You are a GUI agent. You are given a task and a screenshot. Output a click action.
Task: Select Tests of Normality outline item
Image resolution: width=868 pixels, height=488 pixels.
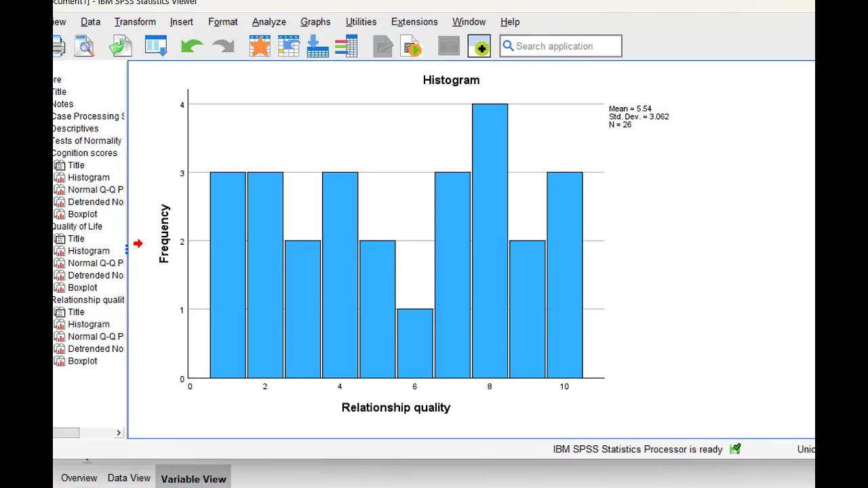pos(87,141)
